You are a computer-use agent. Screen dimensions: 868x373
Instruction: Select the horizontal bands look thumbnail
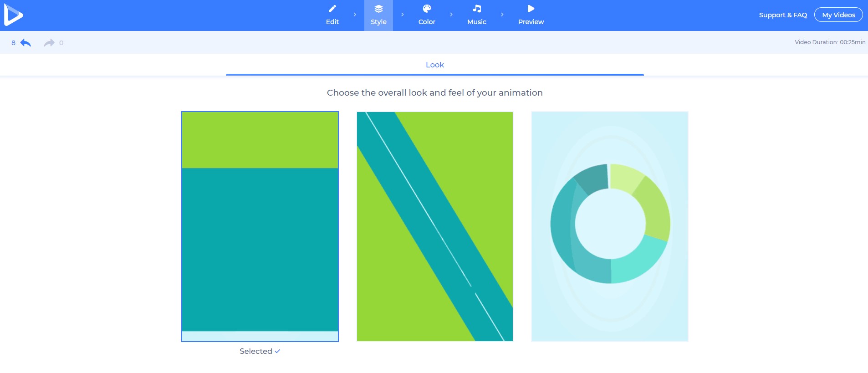260,226
